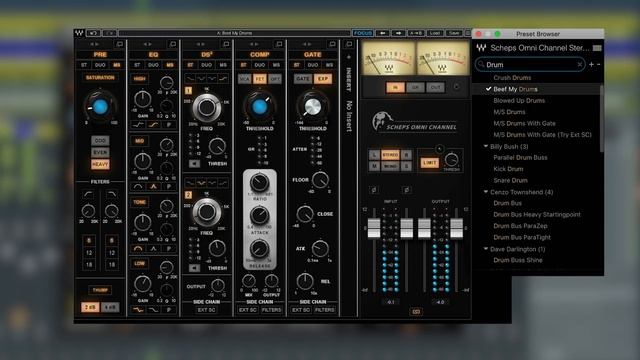Click the FOCUS button
The width and height of the screenshot is (640, 360).
362,33
